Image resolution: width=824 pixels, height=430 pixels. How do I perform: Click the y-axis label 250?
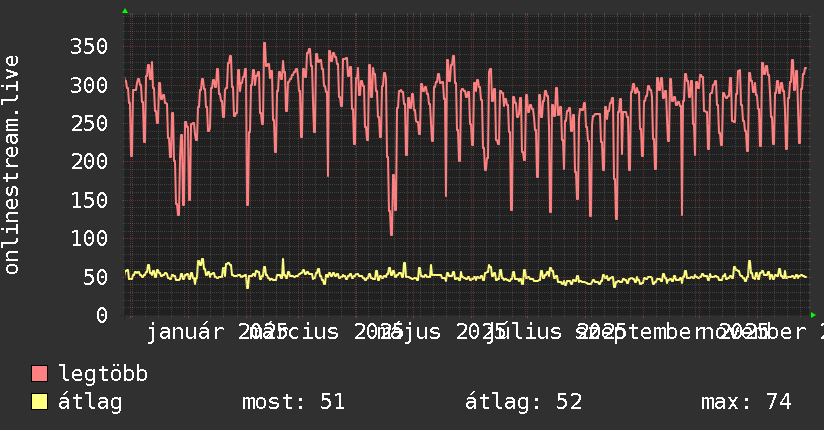pyautogui.click(x=89, y=124)
